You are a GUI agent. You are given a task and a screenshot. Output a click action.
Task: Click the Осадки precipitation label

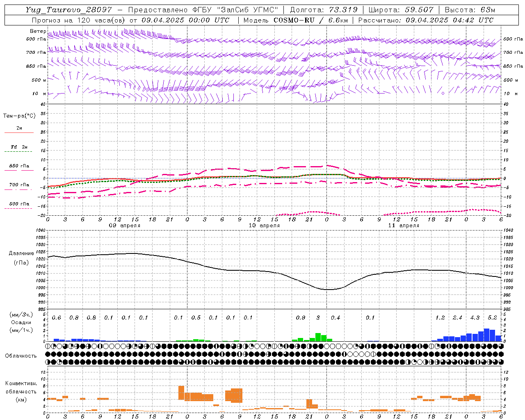pos(21,322)
